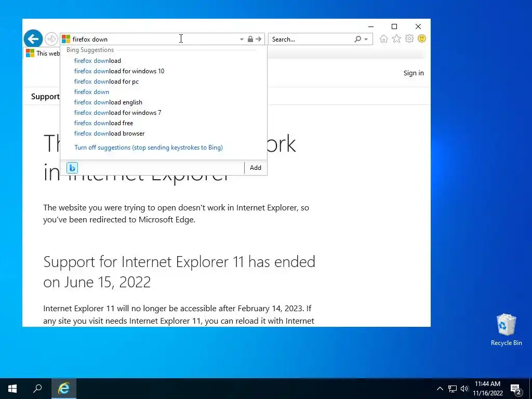Show hidden tray icons chevron
Screen dimensions: 532x399
[440, 389]
